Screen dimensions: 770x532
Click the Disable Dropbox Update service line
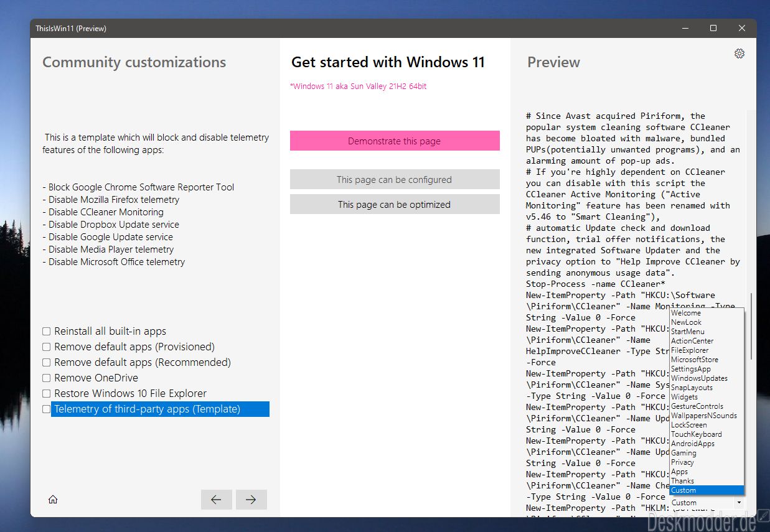pyautogui.click(x=111, y=225)
